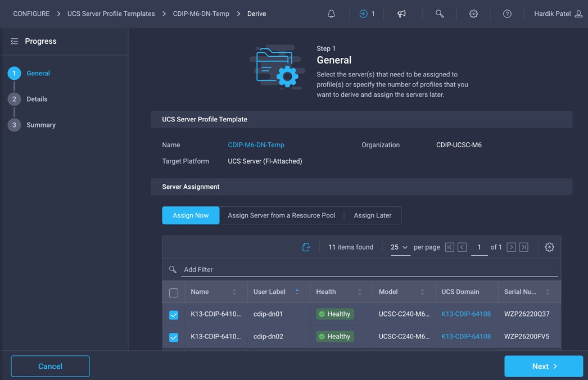
Task: Sort by Name column arrows
Action: [234, 292]
